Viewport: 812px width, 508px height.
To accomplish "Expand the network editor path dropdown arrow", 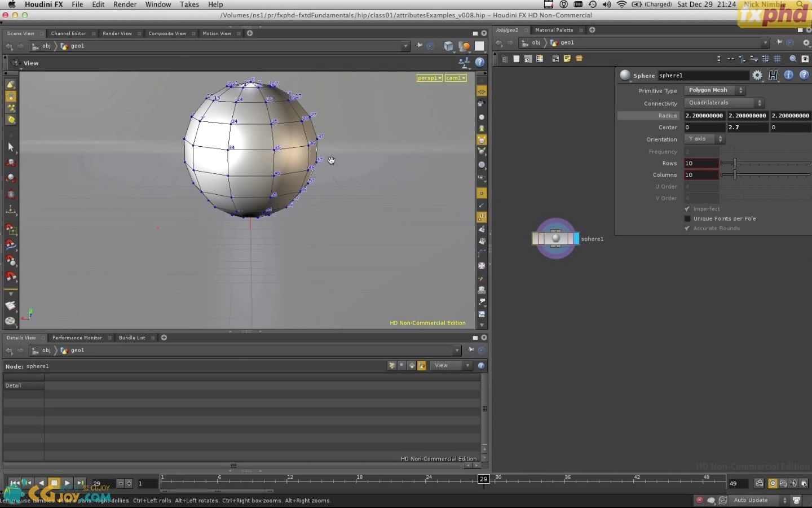I will tap(765, 42).
